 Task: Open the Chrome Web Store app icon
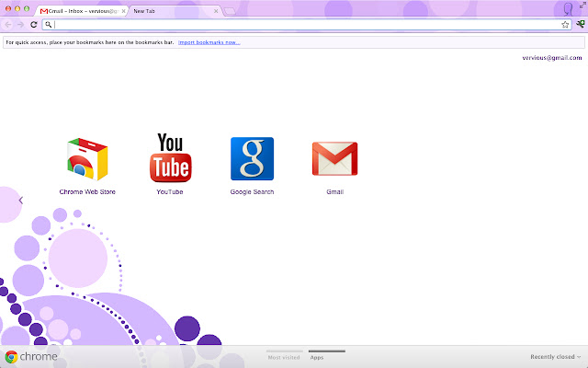click(x=87, y=159)
